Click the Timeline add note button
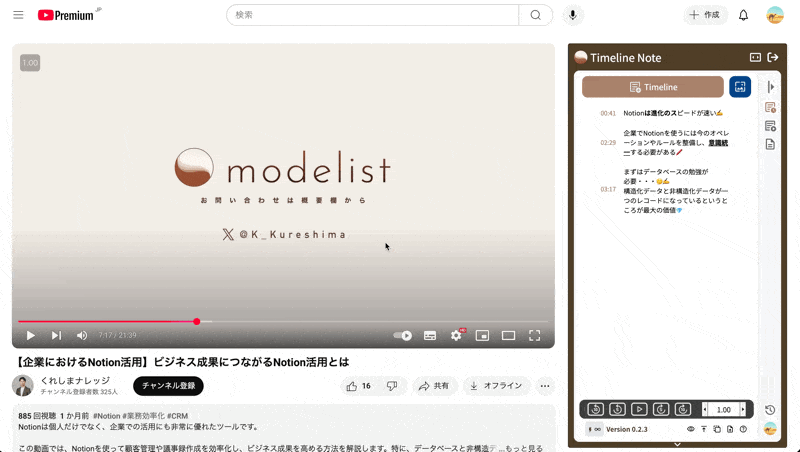This screenshot has height=452, width=800. pyautogui.click(x=652, y=87)
